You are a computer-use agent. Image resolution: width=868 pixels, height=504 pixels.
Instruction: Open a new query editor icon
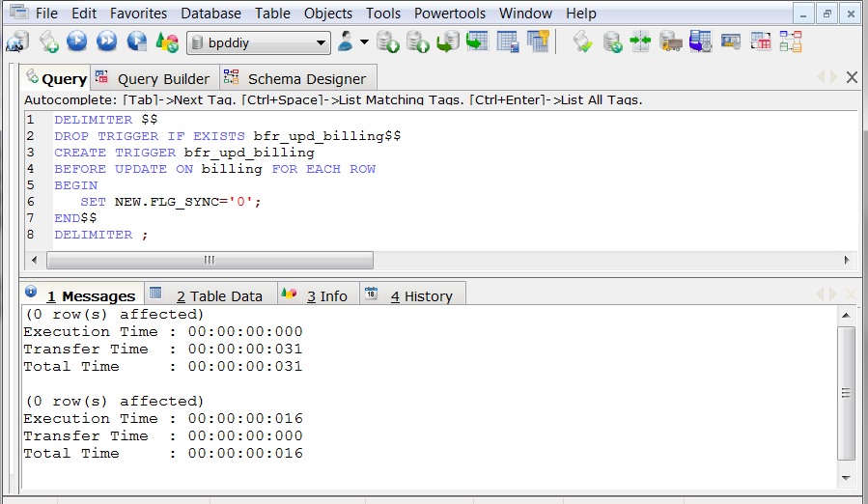click(48, 42)
